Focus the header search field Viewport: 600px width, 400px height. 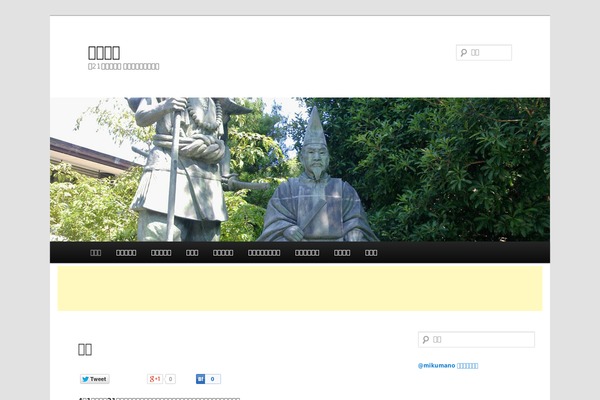[484, 52]
